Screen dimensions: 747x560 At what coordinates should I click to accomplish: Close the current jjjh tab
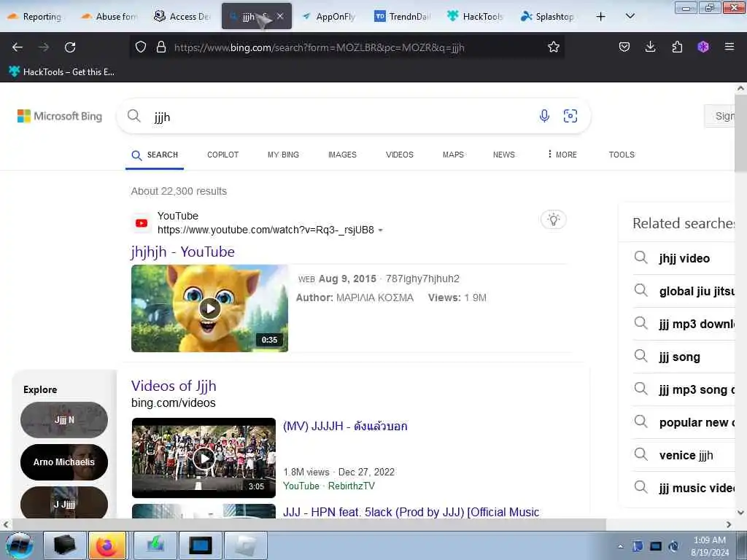click(x=280, y=16)
